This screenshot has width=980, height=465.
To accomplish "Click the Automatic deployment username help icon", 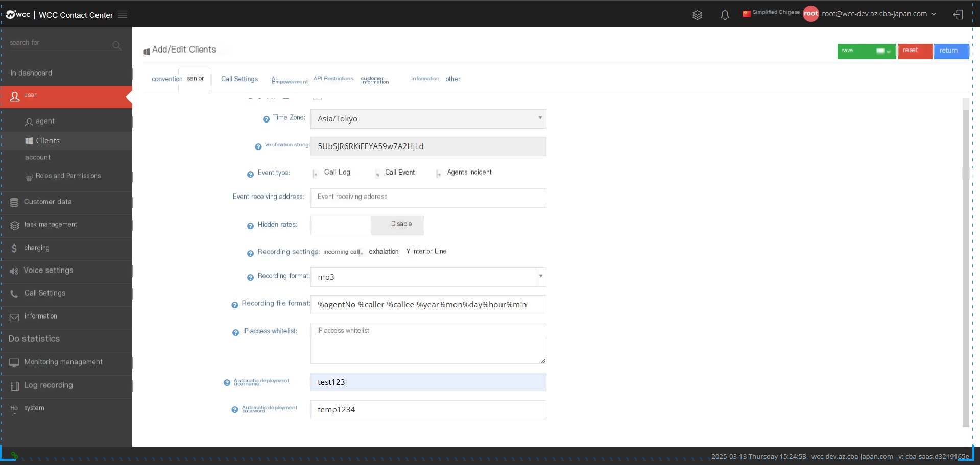I will click(227, 382).
